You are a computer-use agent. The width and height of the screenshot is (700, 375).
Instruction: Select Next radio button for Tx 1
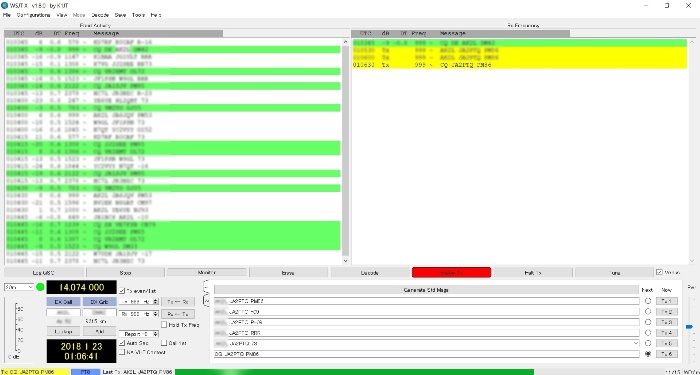pos(648,301)
